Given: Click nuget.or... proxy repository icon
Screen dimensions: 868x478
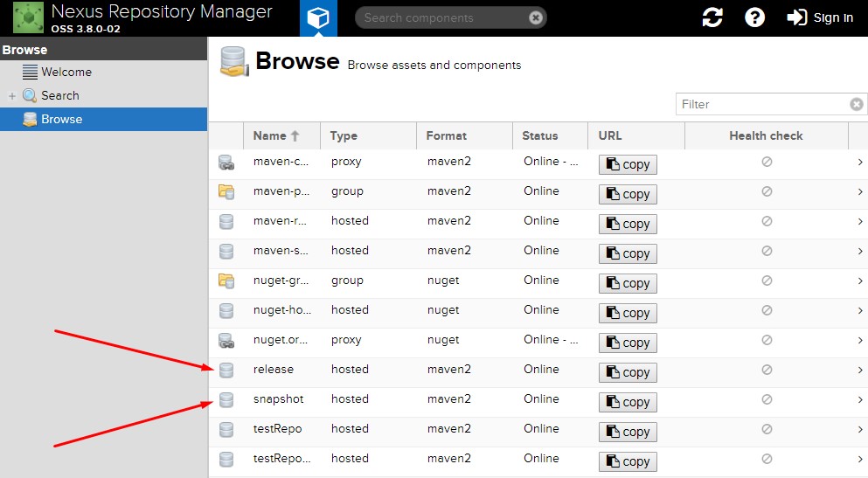Looking at the screenshot, I should point(226,340).
